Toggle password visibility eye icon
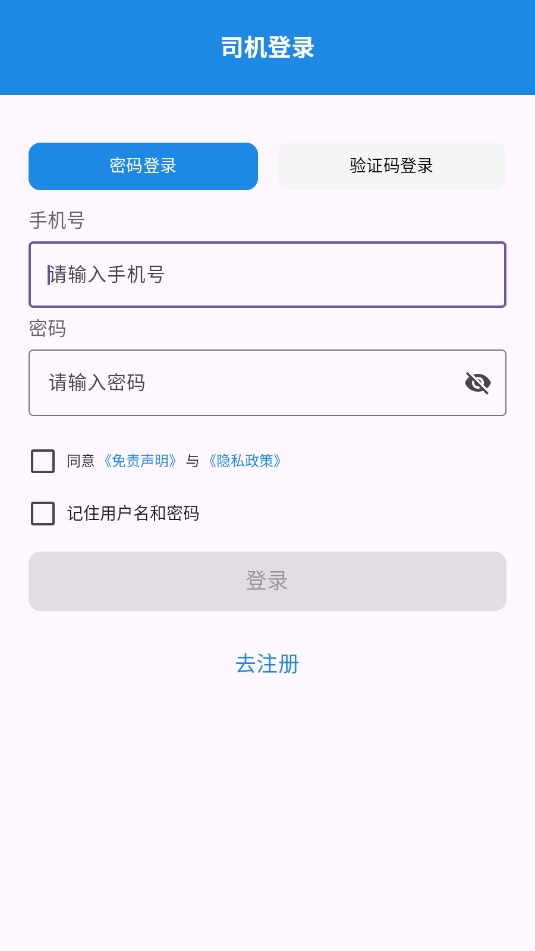The height and width of the screenshot is (951, 535). [x=477, y=383]
